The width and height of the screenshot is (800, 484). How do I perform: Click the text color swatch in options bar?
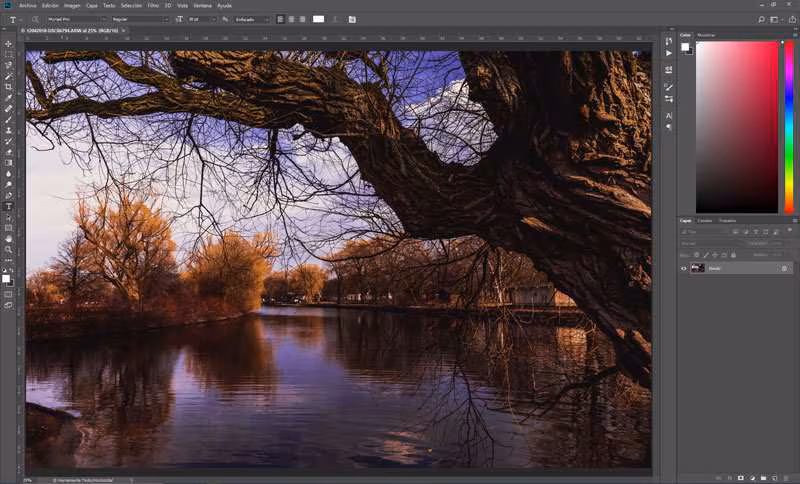coord(318,19)
